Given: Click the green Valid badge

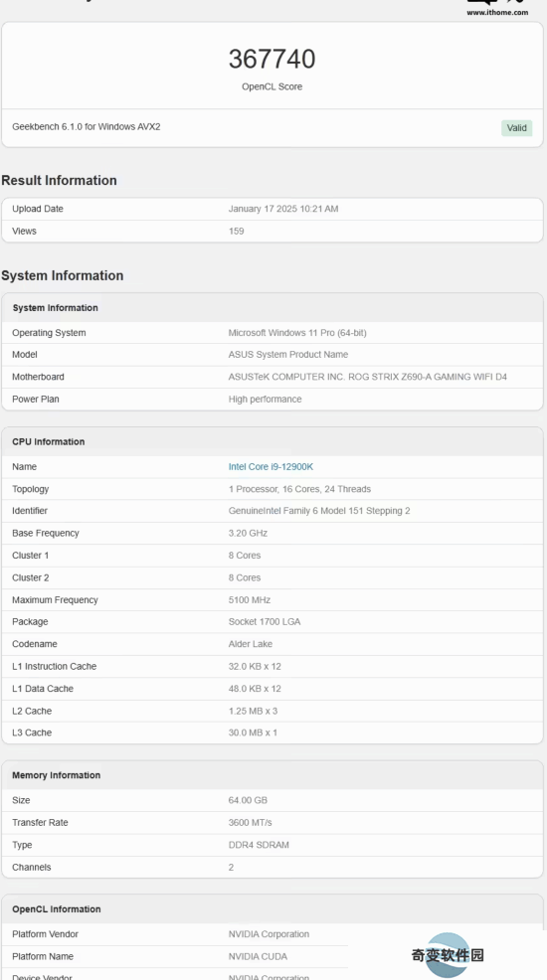Looking at the screenshot, I should coord(516,128).
